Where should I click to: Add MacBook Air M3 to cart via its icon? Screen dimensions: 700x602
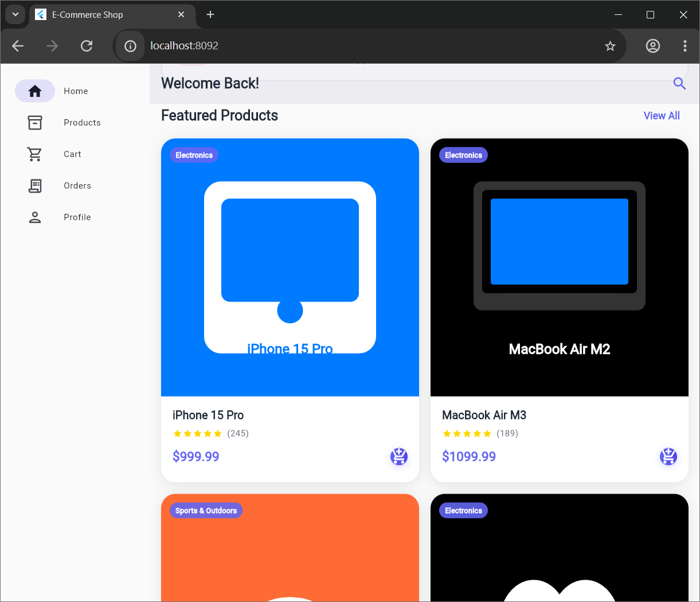pyautogui.click(x=668, y=456)
